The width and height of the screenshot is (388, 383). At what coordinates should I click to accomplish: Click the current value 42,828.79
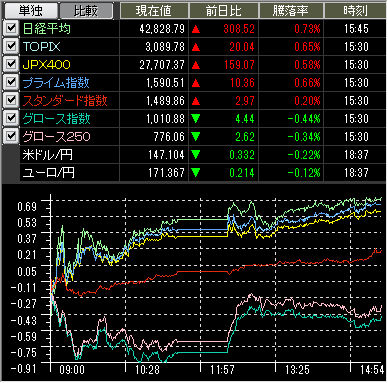pyautogui.click(x=162, y=29)
